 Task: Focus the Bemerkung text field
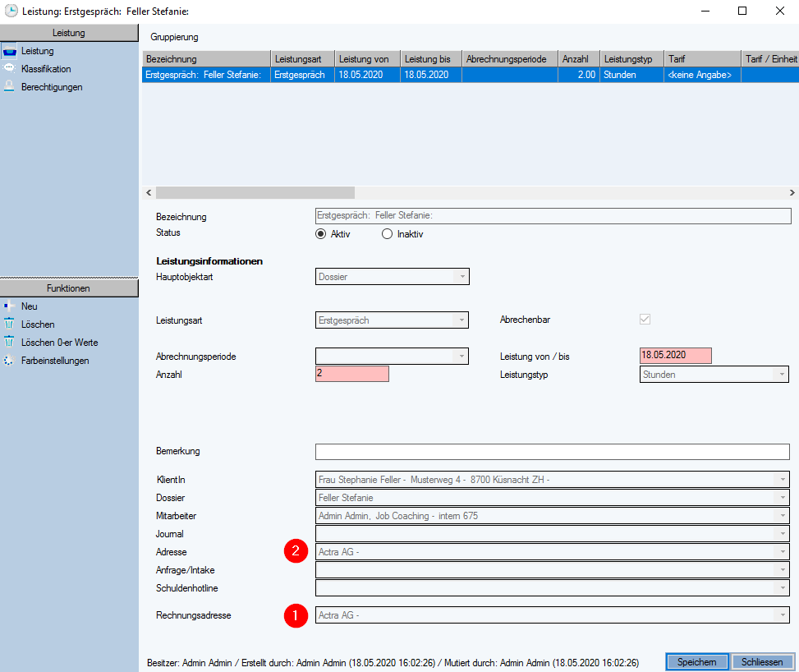point(553,451)
